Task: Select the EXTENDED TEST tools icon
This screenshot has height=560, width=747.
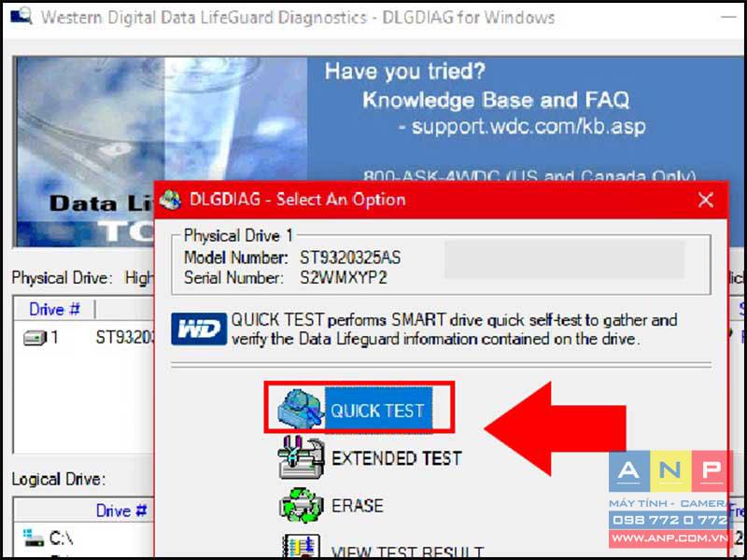Action: [301, 457]
